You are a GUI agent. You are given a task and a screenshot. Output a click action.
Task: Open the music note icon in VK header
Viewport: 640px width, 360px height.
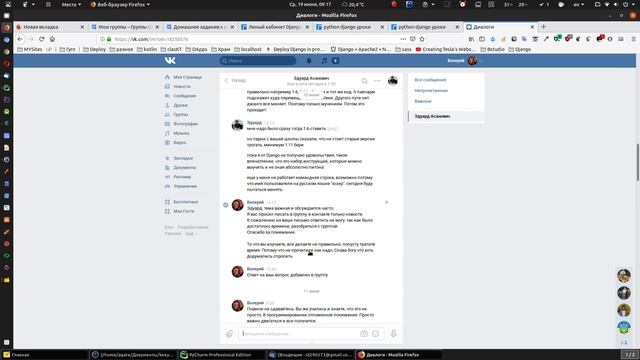pos(324,61)
